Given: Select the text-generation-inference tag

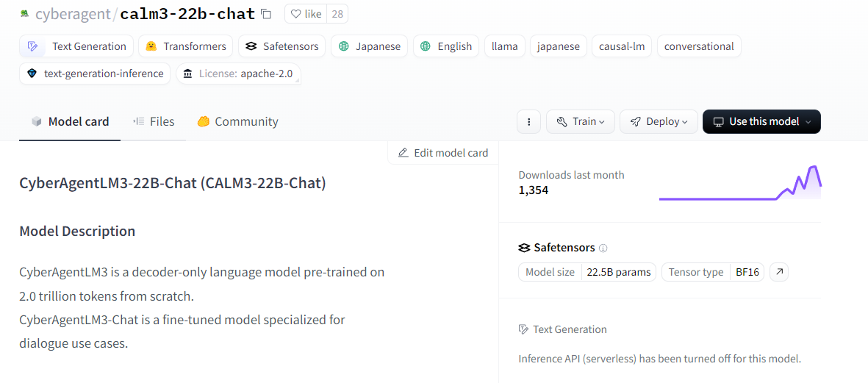Looking at the screenshot, I should click(x=95, y=73).
